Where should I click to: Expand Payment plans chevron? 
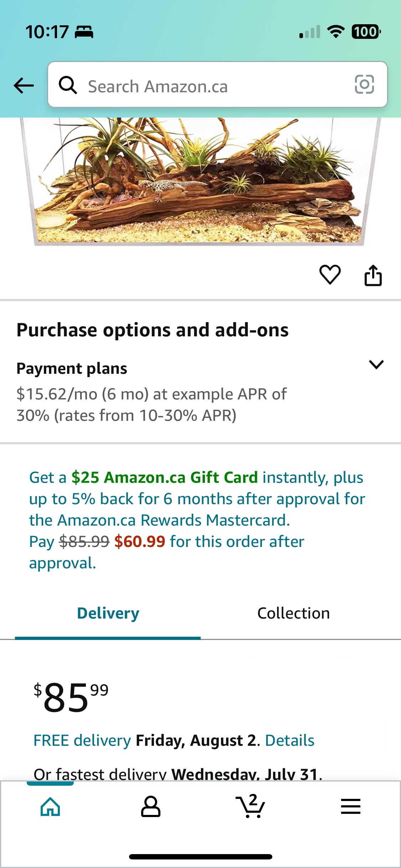click(x=376, y=364)
